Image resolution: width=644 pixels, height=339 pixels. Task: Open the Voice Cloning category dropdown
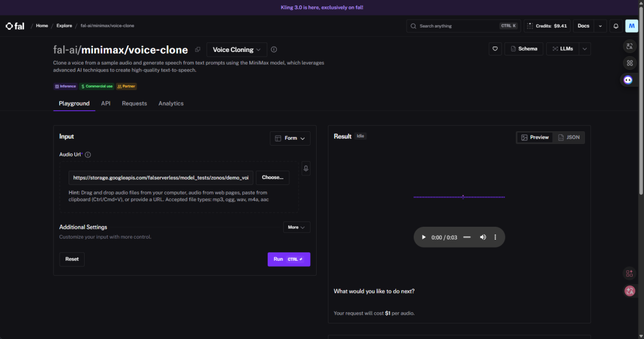(237, 50)
